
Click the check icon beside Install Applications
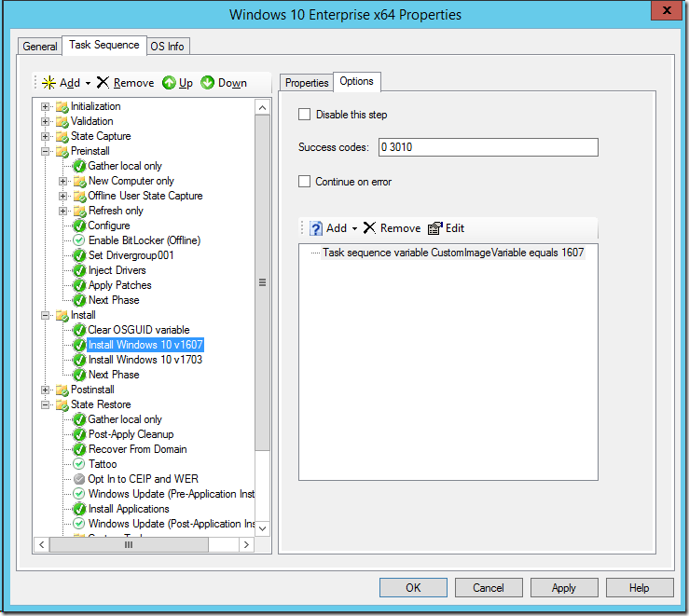79,509
